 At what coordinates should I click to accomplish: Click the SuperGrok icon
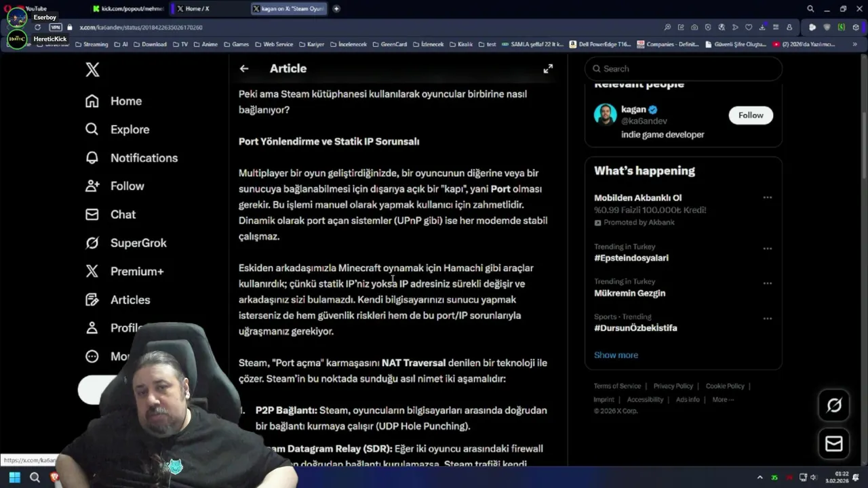point(92,243)
